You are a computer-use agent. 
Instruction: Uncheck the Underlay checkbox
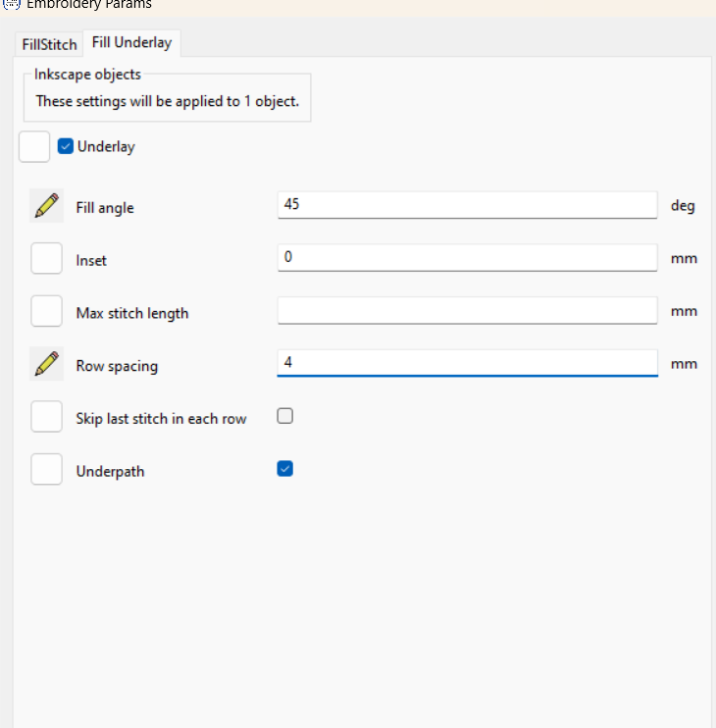[66, 146]
